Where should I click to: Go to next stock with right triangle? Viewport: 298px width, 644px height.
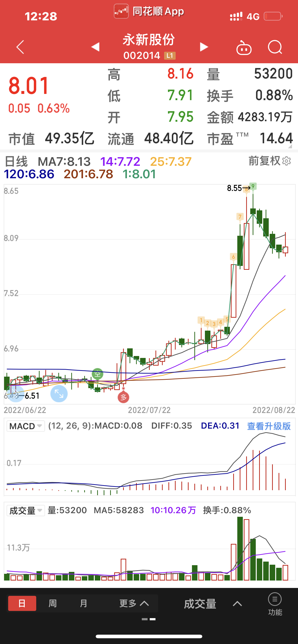204,47
